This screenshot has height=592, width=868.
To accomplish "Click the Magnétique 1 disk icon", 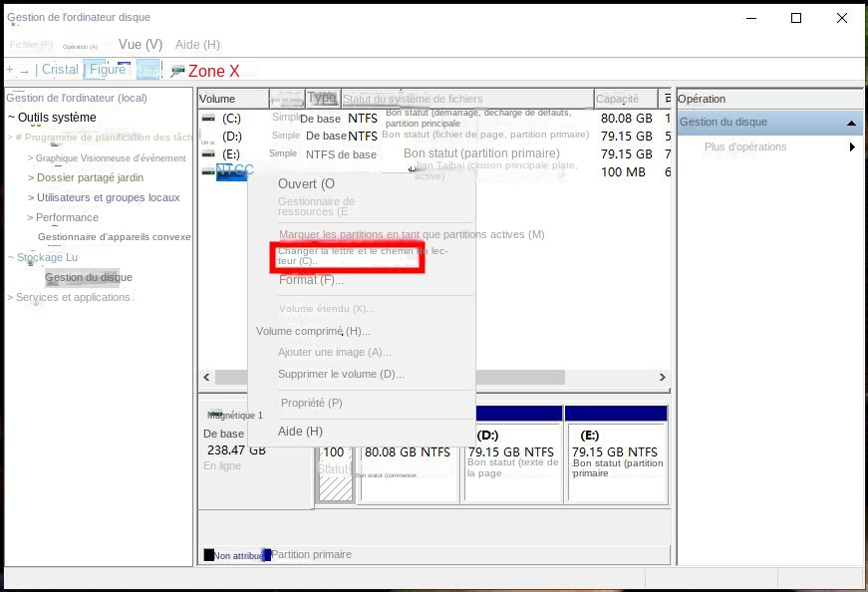I will pyautogui.click(x=215, y=412).
